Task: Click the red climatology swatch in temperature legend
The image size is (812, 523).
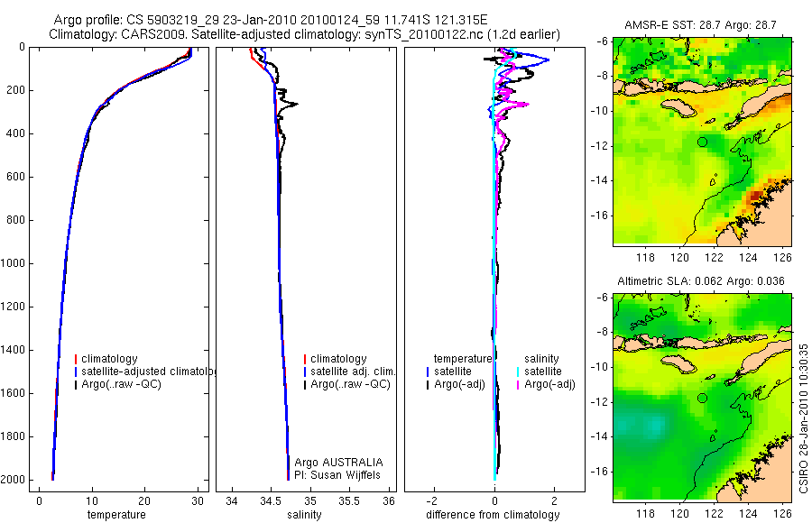Action: click(x=76, y=359)
